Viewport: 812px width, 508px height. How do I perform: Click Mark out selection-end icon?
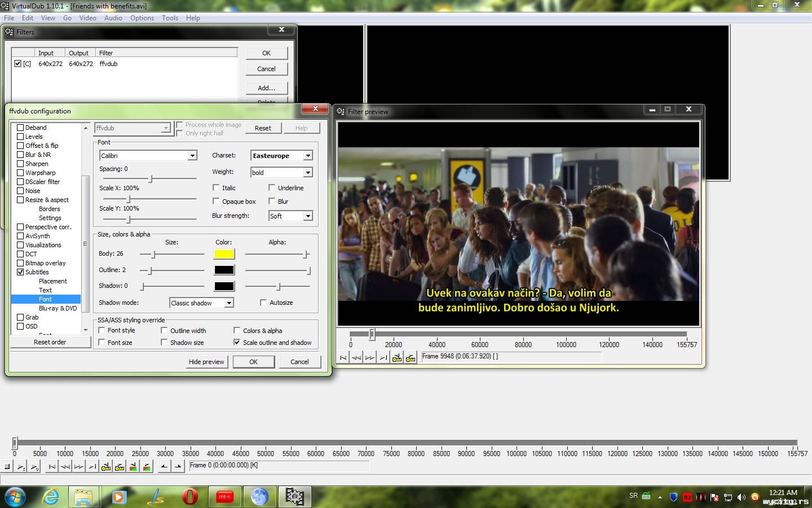[178, 466]
